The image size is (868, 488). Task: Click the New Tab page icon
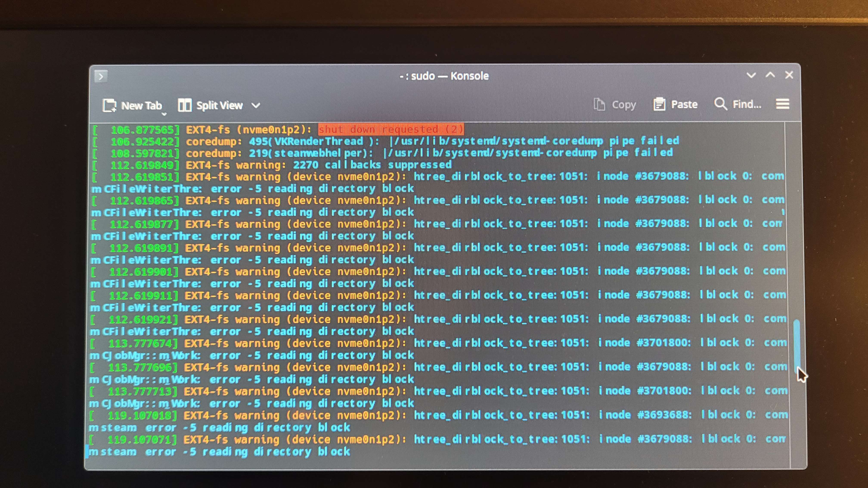[110, 105]
